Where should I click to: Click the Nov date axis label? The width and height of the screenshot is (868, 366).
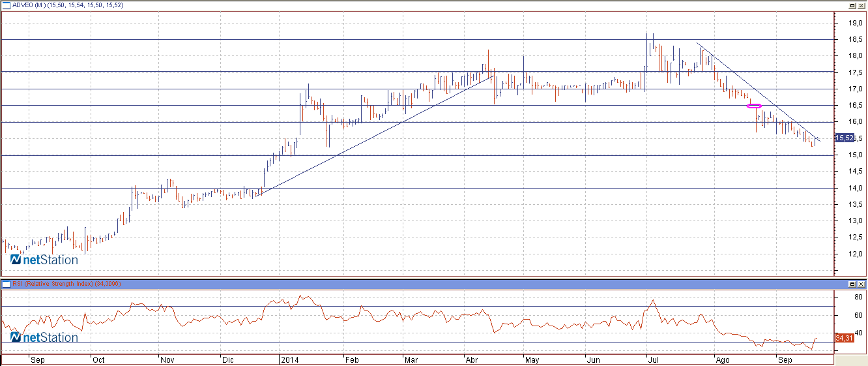[167, 359]
